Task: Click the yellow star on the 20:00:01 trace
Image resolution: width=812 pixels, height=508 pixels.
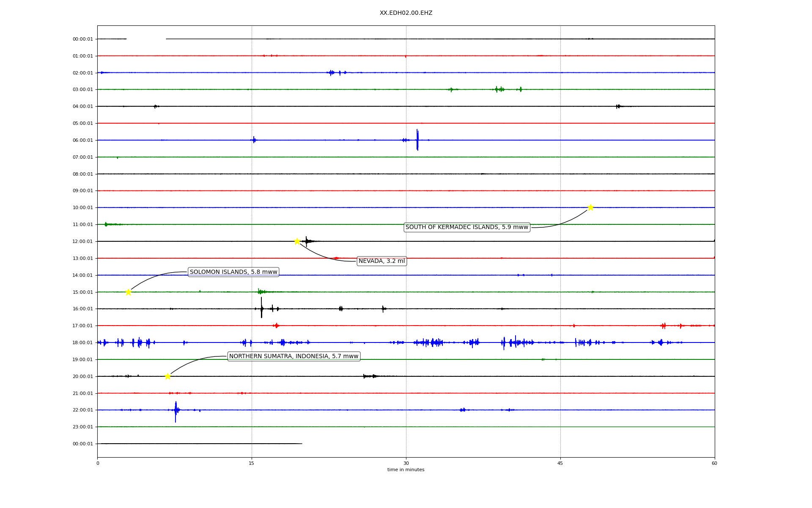Action: [x=167, y=376]
